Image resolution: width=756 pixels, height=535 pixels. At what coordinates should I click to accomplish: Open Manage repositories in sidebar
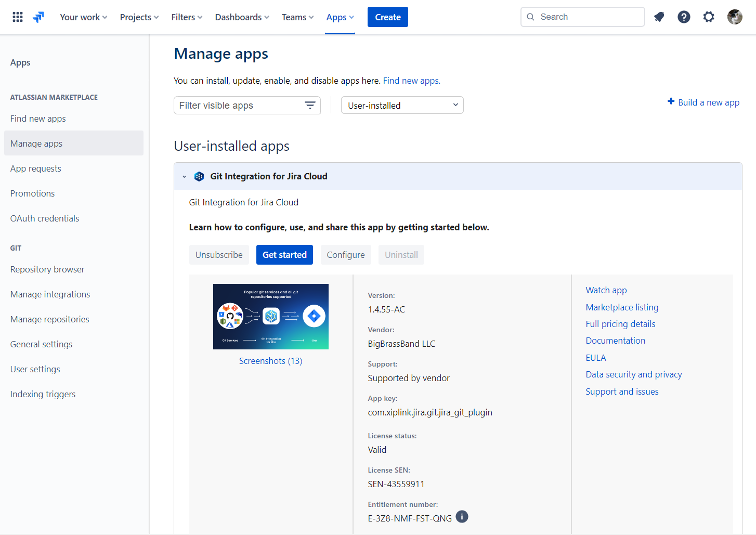(74, 319)
